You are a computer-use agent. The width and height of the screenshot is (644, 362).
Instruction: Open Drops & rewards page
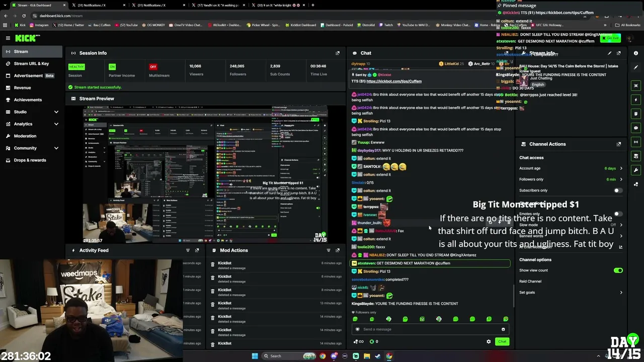pyautogui.click(x=31, y=160)
